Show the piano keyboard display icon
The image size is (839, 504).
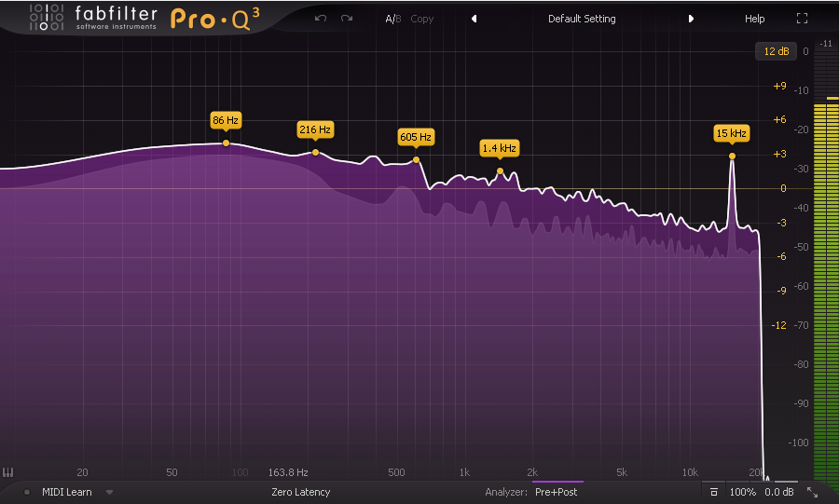tap(8, 472)
